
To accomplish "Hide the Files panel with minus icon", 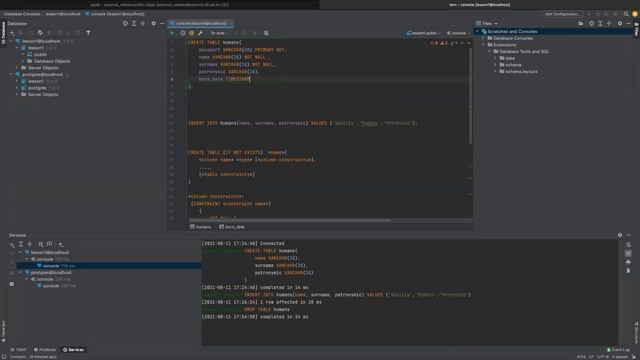I will coord(628,23).
